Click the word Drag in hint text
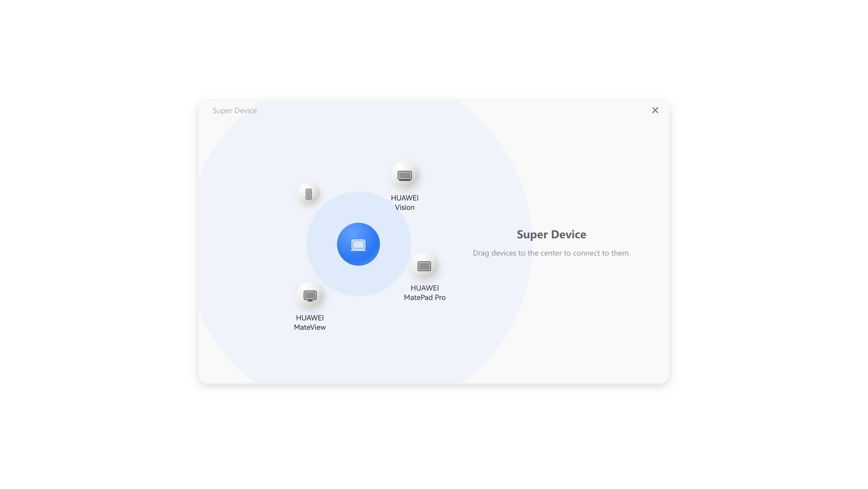The width and height of the screenshot is (868, 489). tap(481, 253)
